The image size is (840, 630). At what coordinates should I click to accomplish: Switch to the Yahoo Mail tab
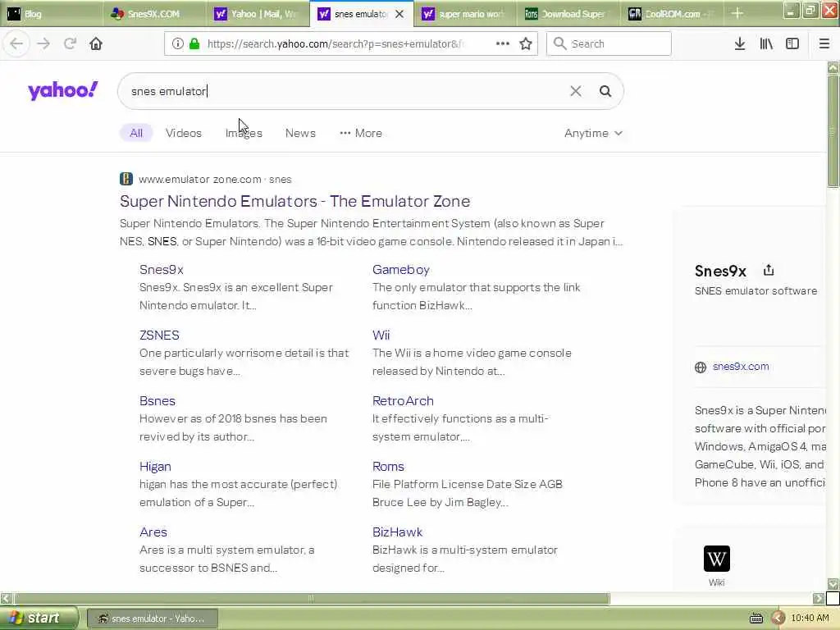[258, 14]
